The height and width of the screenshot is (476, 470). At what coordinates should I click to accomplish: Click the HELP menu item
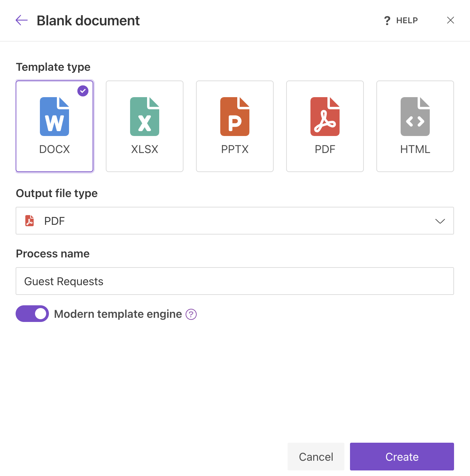[407, 20]
